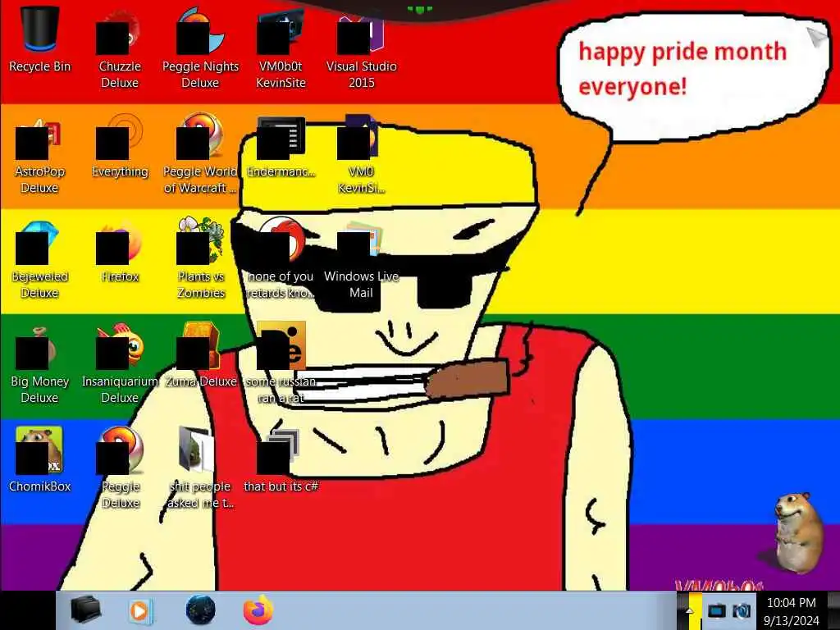Select the Zuma Deluxe desktop icon
Viewport: 840px width, 630px height.
tap(200, 354)
